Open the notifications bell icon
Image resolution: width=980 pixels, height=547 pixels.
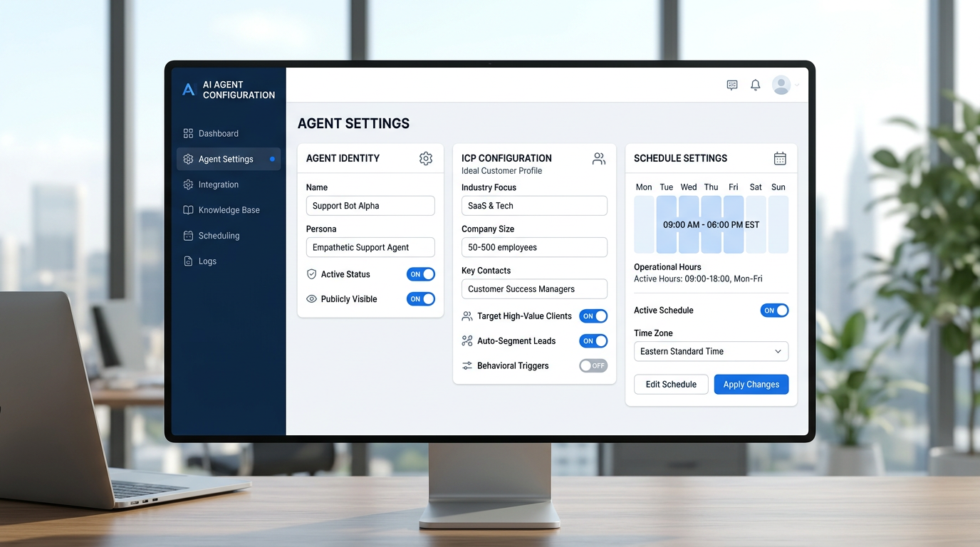point(756,85)
